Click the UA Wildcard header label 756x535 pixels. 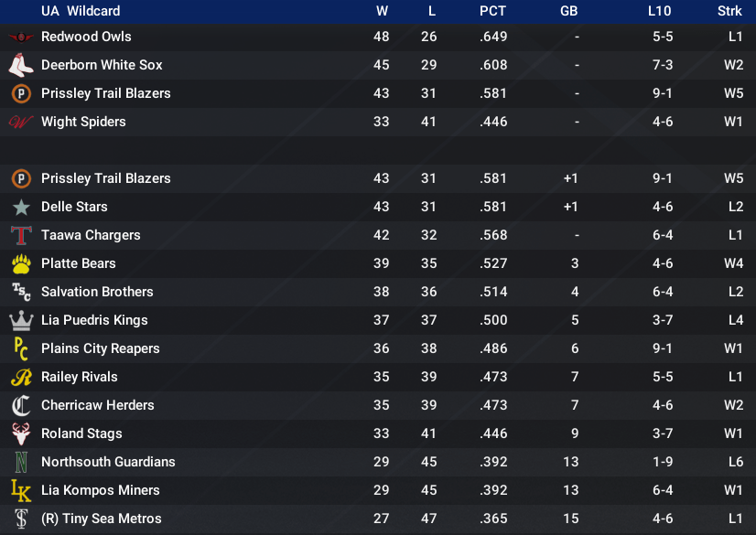click(x=81, y=11)
